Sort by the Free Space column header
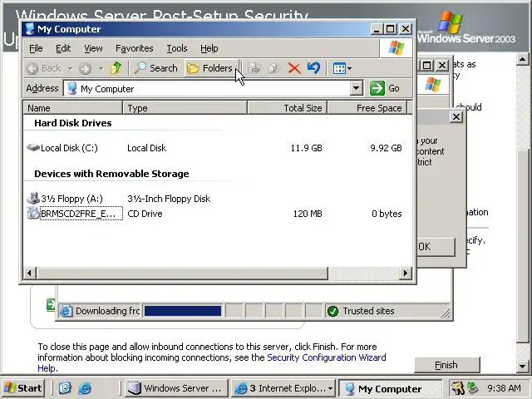This screenshot has height=399, width=532. [x=367, y=108]
